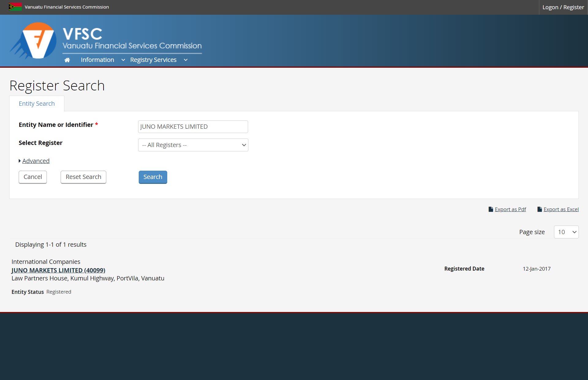Expand the Registry Services menu chevron
Viewport: 588px width, 380px height.
coord(186,60)
